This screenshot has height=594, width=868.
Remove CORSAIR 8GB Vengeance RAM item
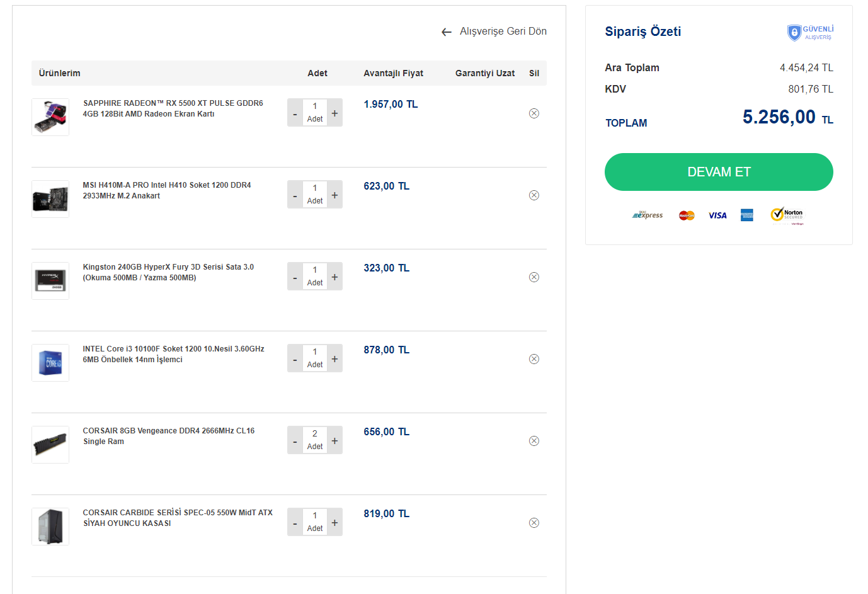534,441
